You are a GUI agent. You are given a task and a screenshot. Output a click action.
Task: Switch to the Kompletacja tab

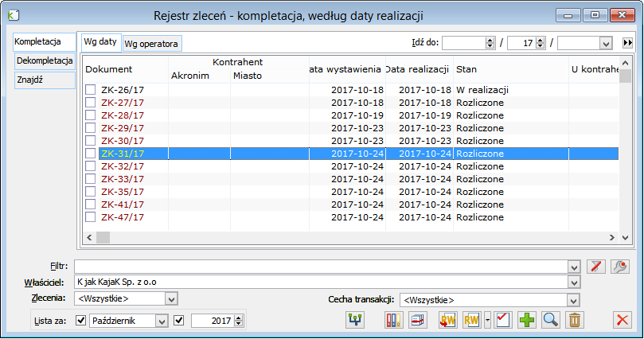44,42
